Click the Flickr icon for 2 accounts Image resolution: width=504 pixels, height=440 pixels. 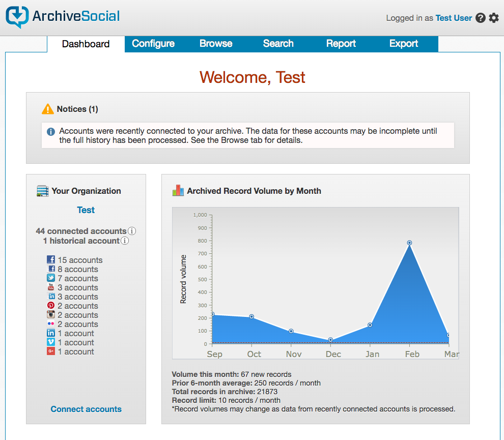tap(51, 324)
